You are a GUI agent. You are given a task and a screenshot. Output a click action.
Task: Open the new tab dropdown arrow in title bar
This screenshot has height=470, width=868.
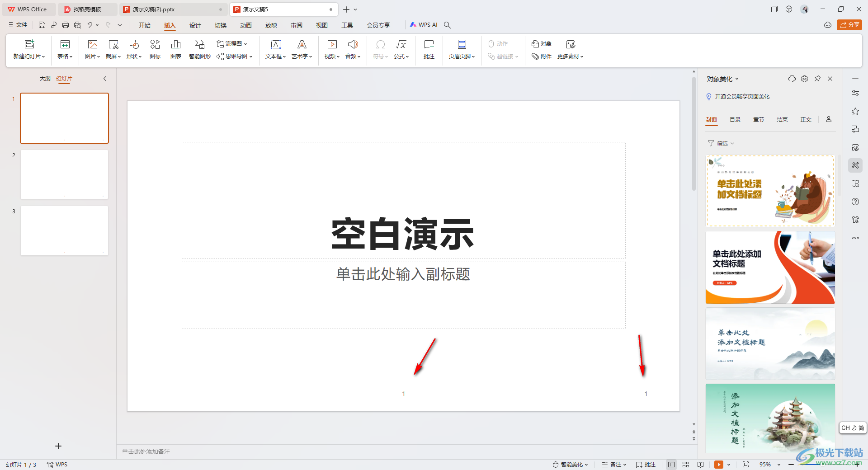tap(355, 9)
